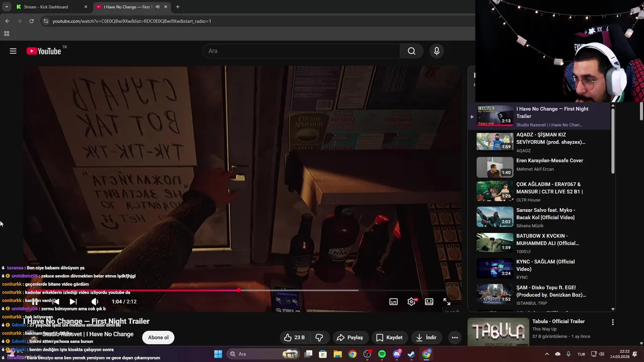View site information icon in address bar
The image size is (644, 362).
point(46,21)
